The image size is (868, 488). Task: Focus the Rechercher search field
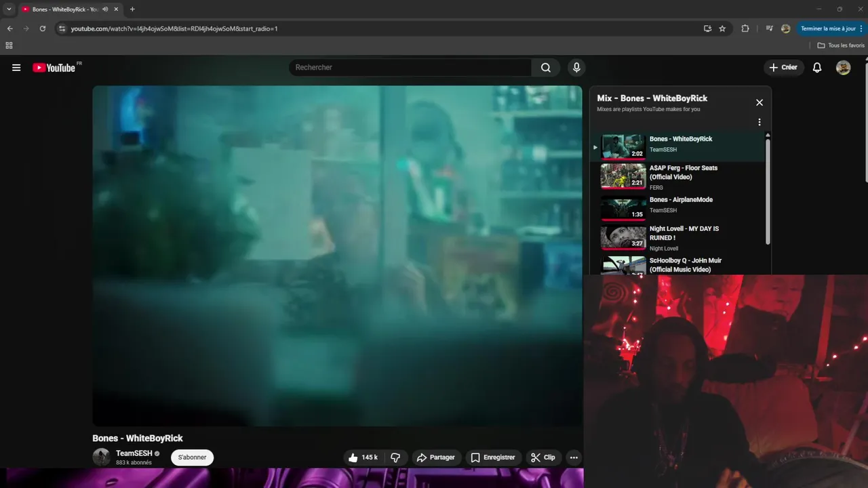[x=410, y=67]
